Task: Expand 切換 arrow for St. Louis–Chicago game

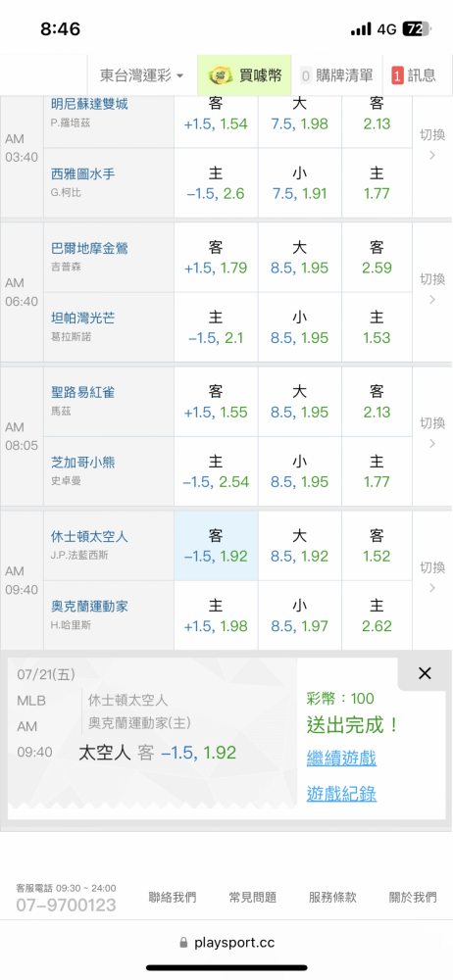Action: 431,433
